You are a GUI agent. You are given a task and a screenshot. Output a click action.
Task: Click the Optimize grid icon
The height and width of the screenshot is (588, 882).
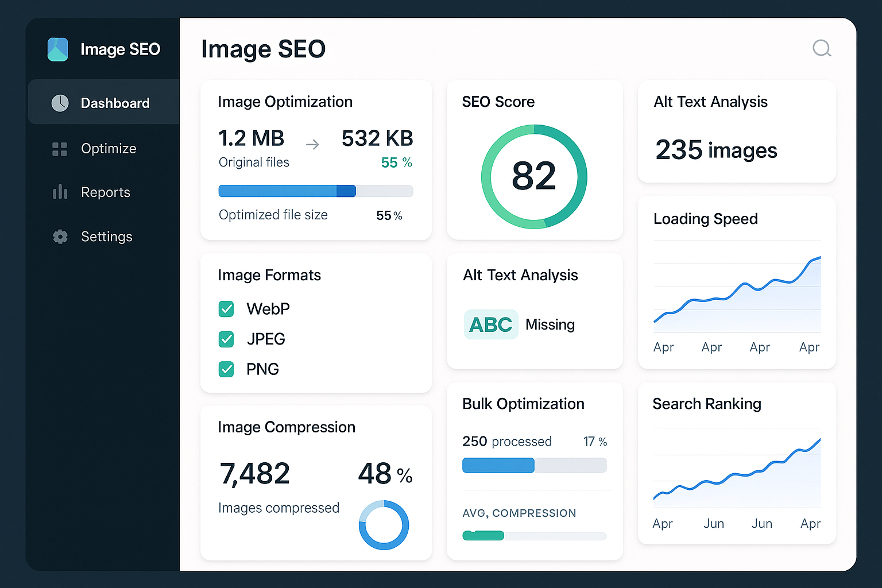pos(60,149)
